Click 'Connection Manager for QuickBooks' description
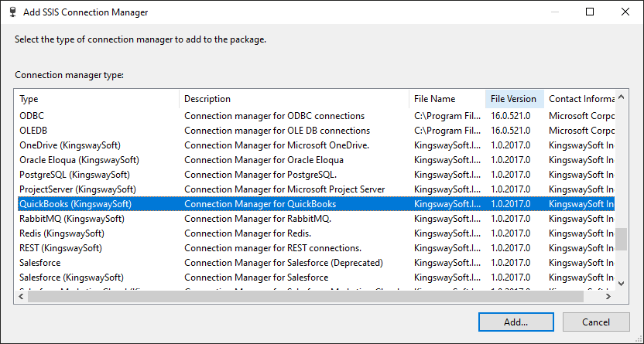 tap(260, 204)
